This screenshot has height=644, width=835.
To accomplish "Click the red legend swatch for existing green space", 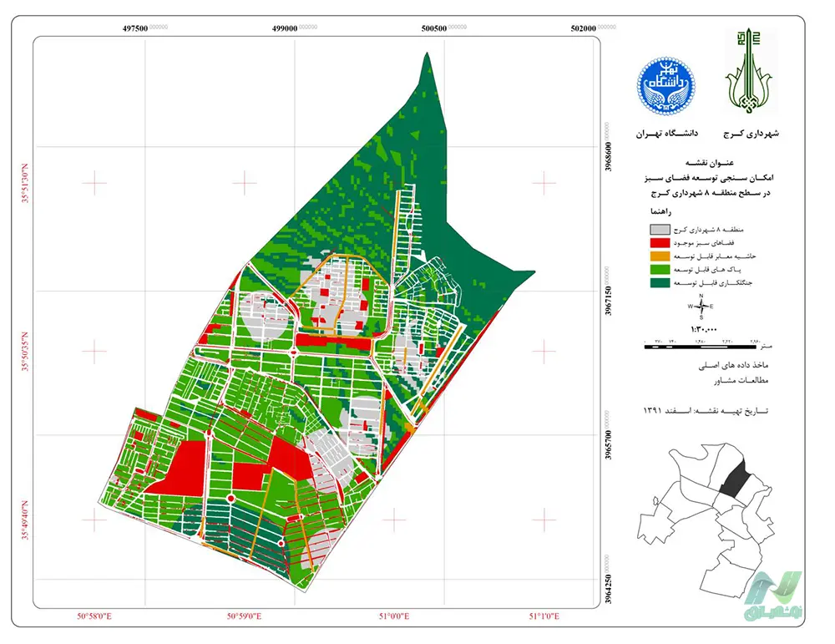I will click(660, 242).
